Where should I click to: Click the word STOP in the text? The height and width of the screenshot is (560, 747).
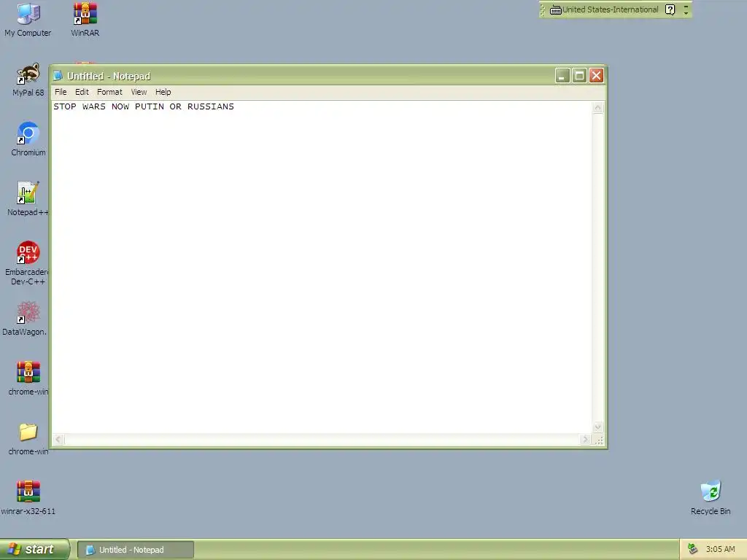click(x=65, y=106)
